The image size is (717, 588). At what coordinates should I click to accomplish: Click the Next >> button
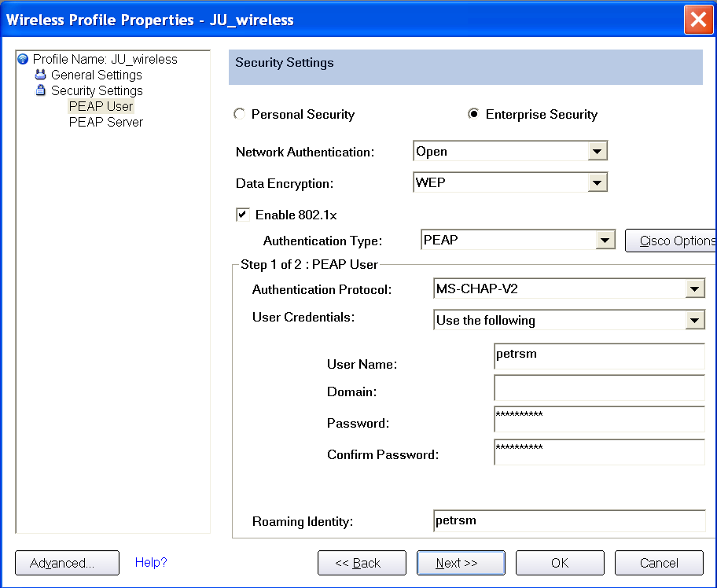(461, 563)
